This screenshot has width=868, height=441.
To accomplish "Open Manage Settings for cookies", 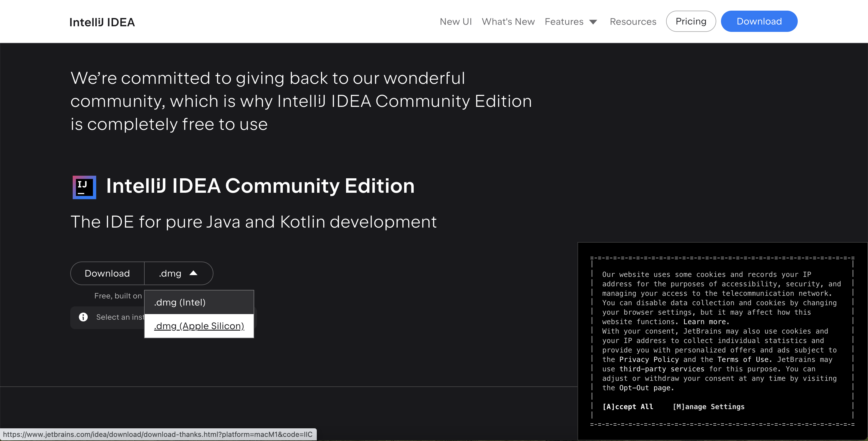I will 708,407.
